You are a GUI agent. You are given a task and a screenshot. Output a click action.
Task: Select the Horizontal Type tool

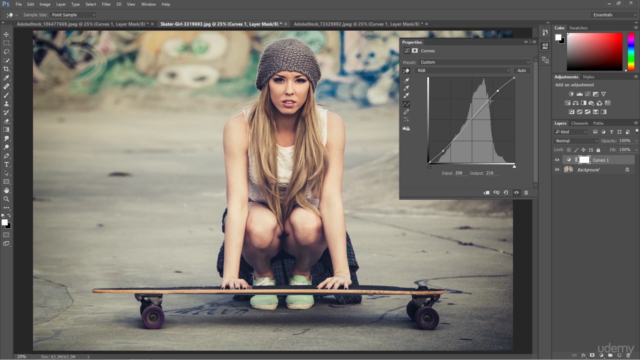[x=6, y=164]
